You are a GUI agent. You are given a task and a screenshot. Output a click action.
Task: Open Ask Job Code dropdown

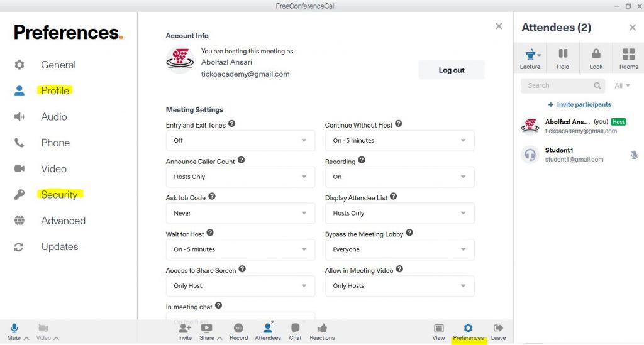click(x=240, y=213)
